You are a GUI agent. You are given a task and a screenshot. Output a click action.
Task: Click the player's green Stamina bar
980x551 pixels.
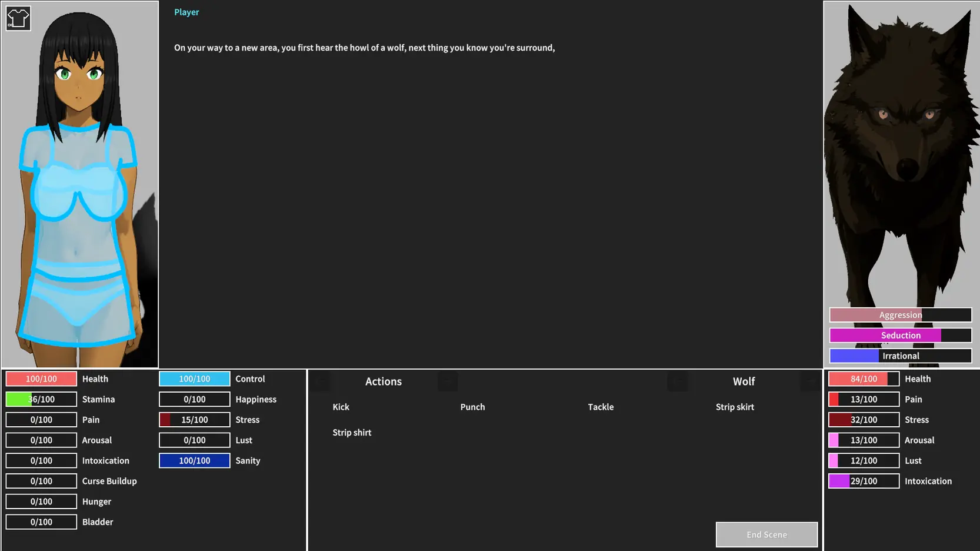tap(41, 400)
